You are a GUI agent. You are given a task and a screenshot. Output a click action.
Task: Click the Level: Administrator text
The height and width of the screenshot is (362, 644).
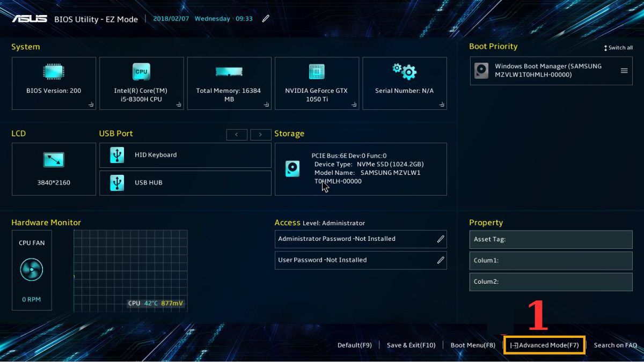[334, 223]
